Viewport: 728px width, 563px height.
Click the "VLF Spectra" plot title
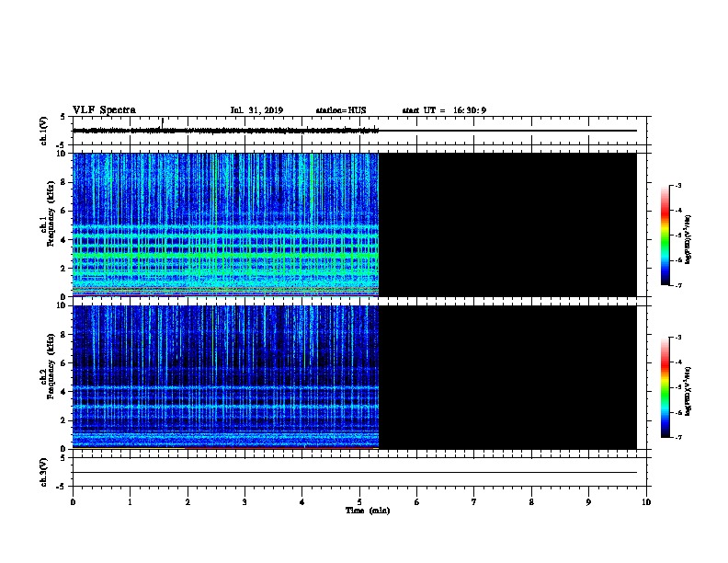tap(104, 110)
